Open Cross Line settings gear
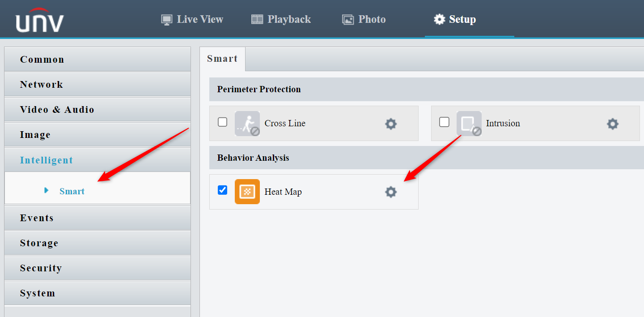This screenshot has height=317, width=644. tap(391, 124)
